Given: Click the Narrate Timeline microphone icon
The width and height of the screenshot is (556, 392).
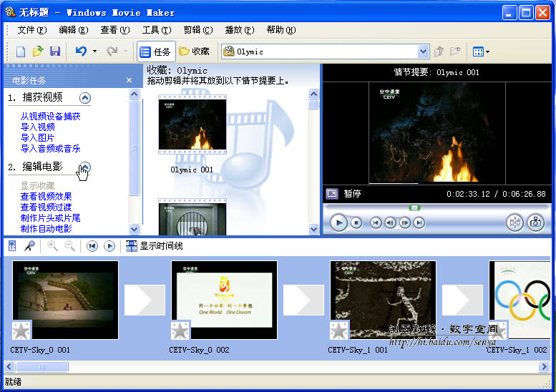Looking at the screenshot, I should [x=29, y=245].
